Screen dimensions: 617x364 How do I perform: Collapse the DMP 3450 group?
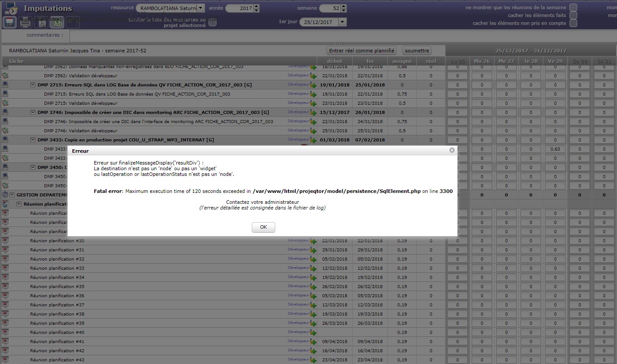[x=33, y=167]
